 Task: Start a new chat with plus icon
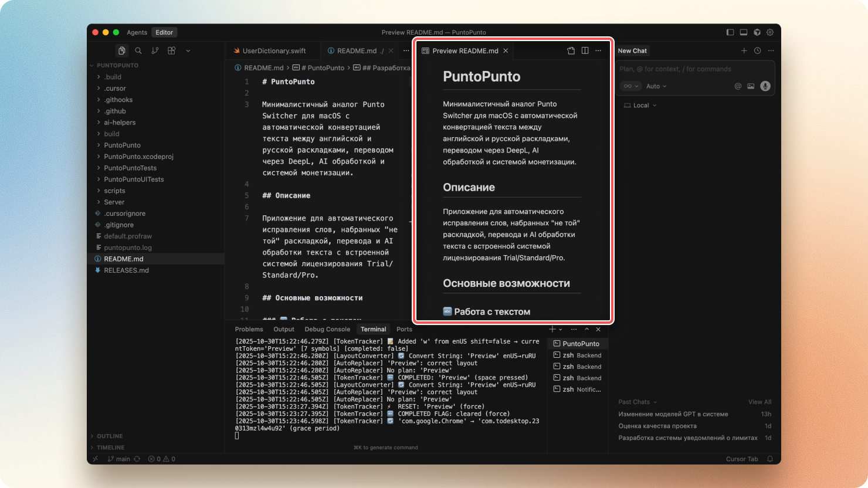pyautogui.click(x=744, y=51)
